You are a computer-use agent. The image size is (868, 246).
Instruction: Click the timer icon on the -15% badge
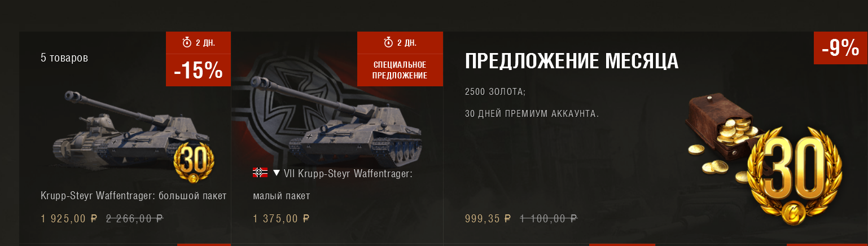coord(187,42)
